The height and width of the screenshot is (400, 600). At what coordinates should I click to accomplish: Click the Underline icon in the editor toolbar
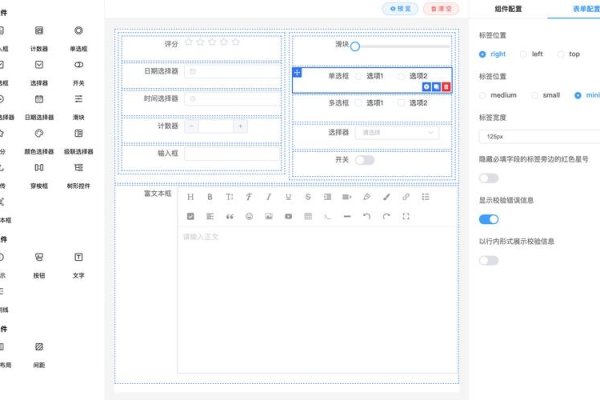288,197
